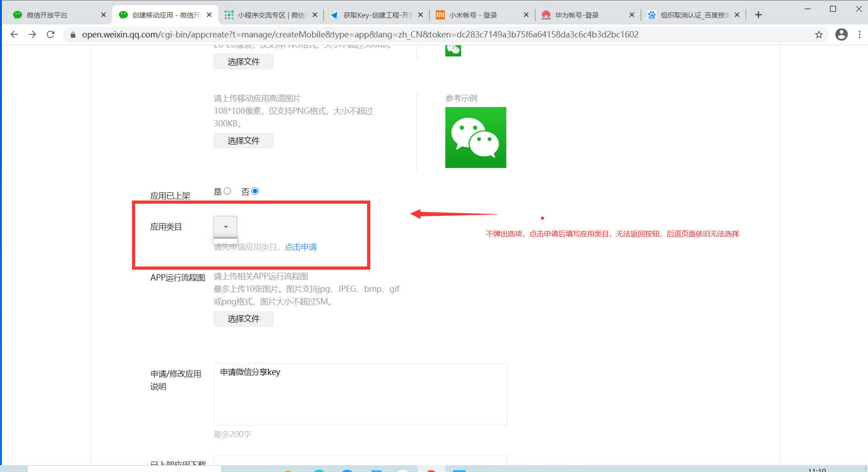
Task: Click the 最多200字 hint text
Action: point(232,434)
